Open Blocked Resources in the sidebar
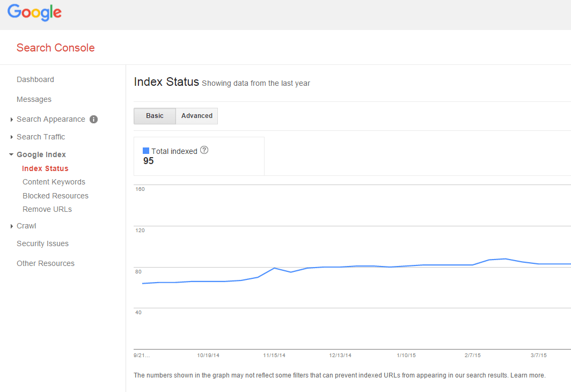The image size is (571, 392). point(55,196)
